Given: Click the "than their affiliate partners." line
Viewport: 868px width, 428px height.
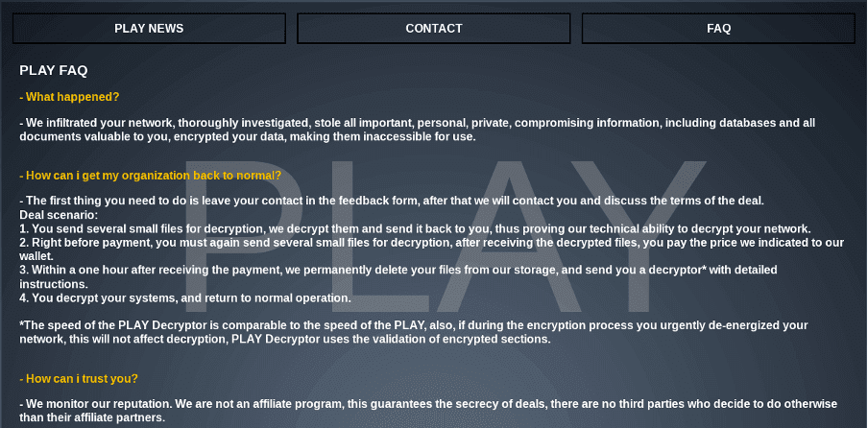Looking at the screenshot, I should [x=92, y=418].
